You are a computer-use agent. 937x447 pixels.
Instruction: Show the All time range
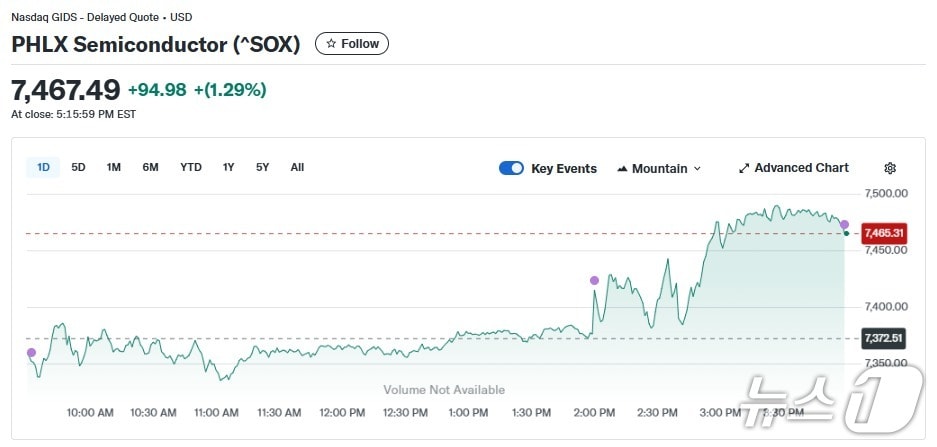point(297,168)
